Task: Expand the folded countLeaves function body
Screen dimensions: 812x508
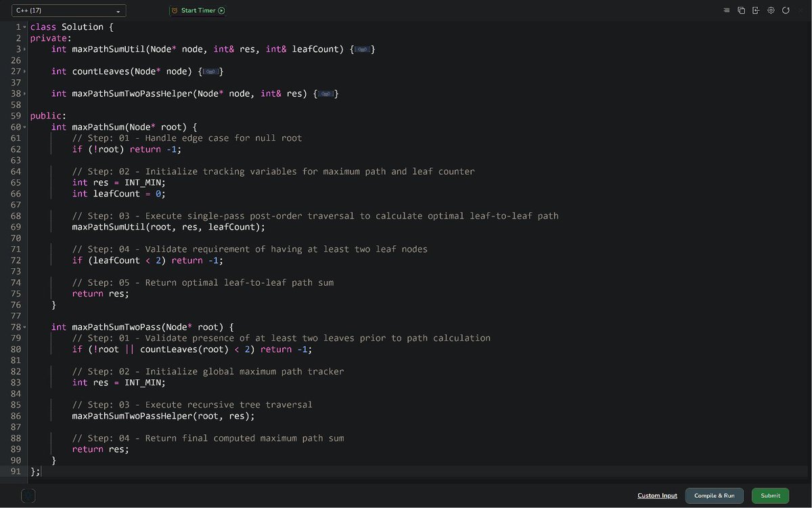Action: pos(212,72)
